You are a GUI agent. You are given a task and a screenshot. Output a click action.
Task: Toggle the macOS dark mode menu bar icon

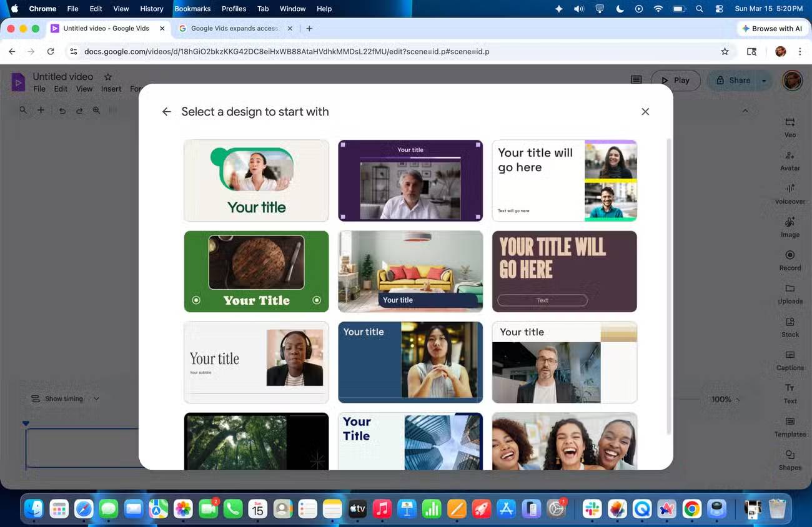618,9
